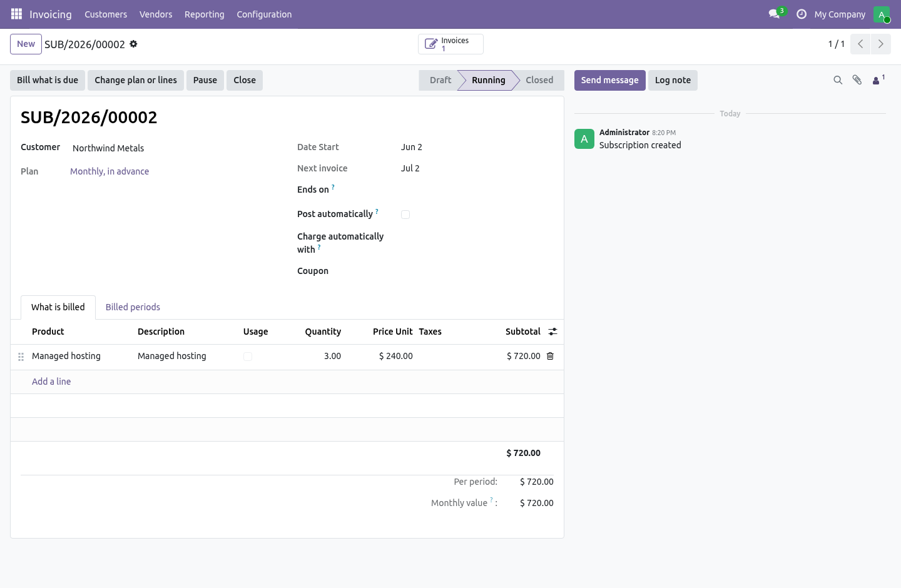Attach files with the paperclip icon

click(x=857, y=80)
